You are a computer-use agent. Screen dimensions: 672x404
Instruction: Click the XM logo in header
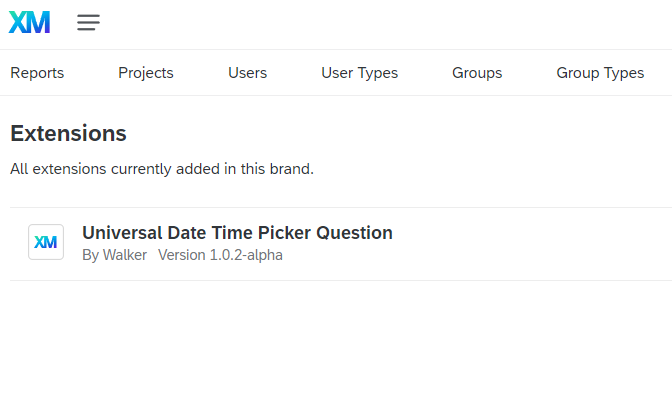point(30,22)
